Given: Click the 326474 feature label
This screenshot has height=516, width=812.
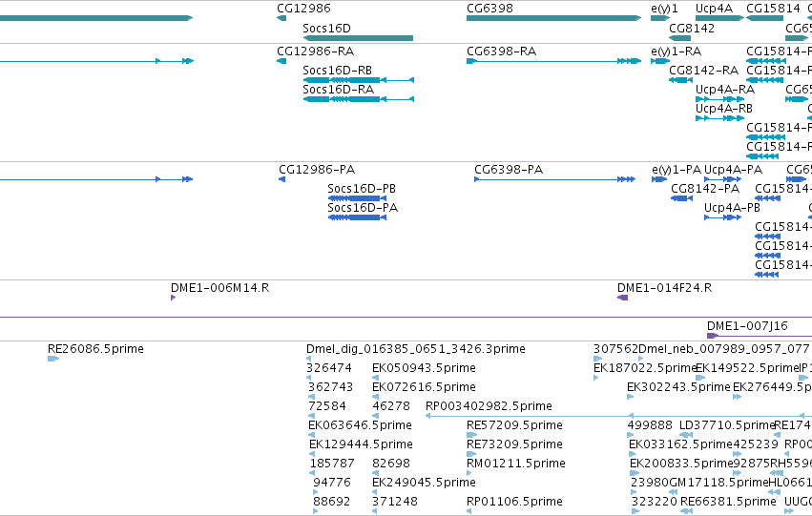Looking at the screenshot, I should 329,368.
